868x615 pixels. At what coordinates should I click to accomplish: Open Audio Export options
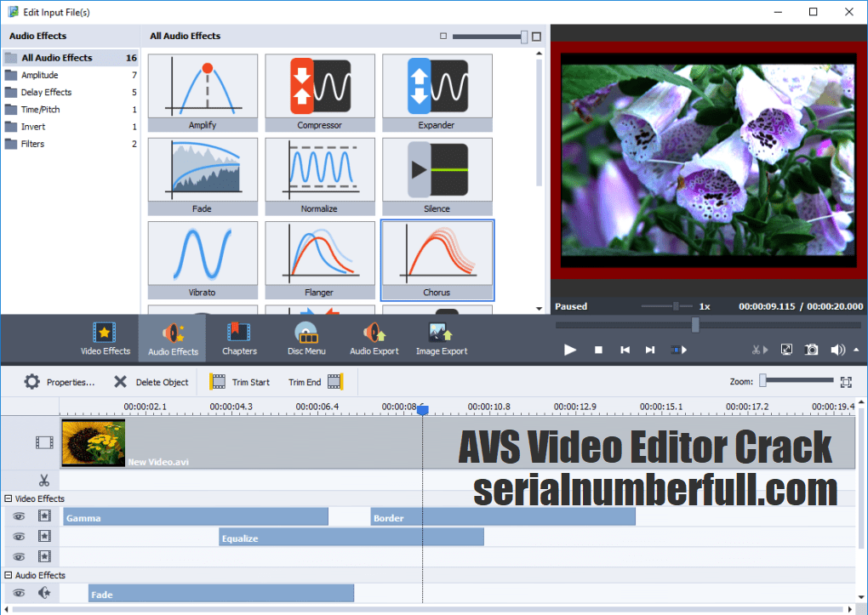pyautogui.click(x=374, y=338)
